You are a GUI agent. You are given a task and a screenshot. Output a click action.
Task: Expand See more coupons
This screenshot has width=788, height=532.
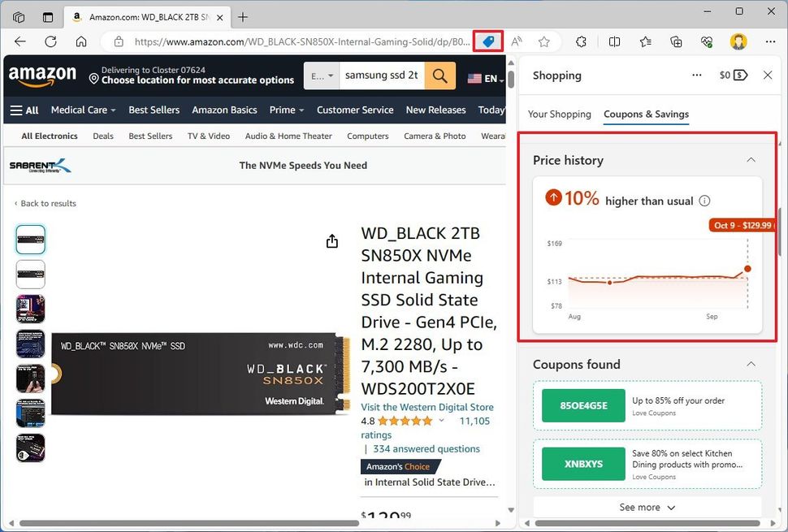[646, 507]
